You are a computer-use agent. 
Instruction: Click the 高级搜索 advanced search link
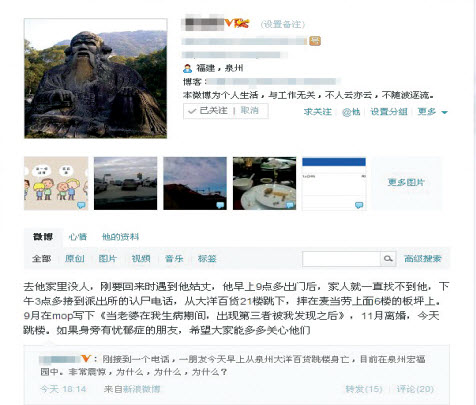point(423,258)
